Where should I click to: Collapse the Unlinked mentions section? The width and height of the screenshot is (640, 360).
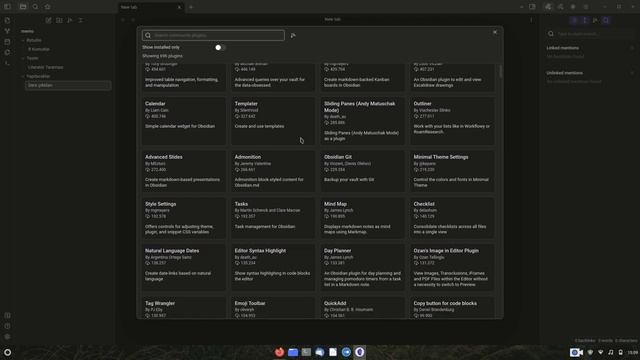564,73
